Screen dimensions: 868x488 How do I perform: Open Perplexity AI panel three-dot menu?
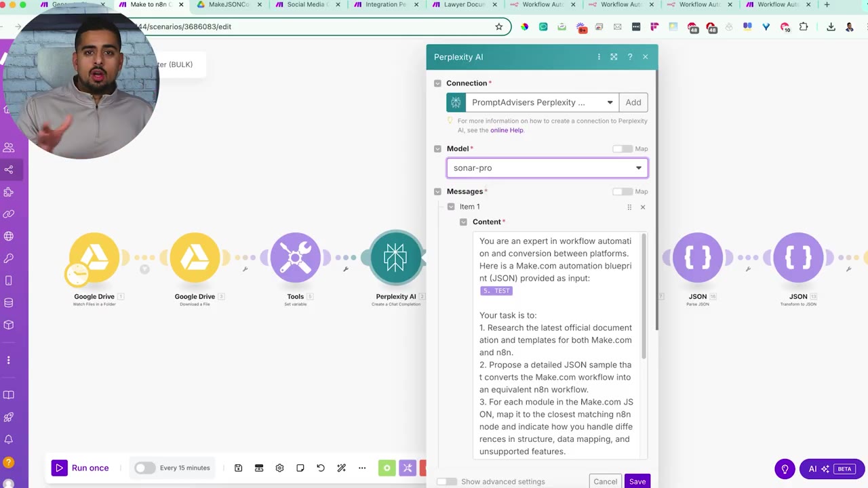(x=599, y=57)
